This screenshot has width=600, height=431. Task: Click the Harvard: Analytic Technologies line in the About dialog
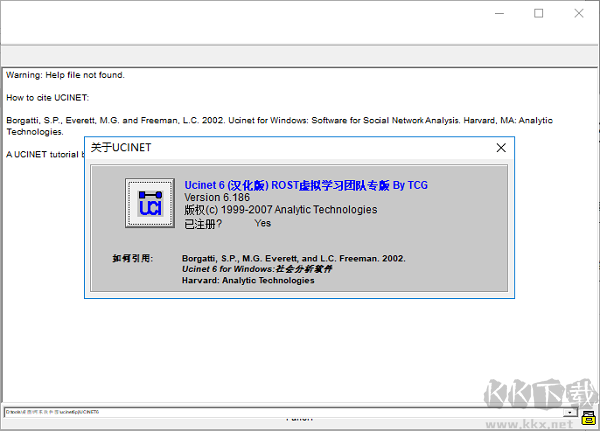pyautogui.click(x=248, y=280)
